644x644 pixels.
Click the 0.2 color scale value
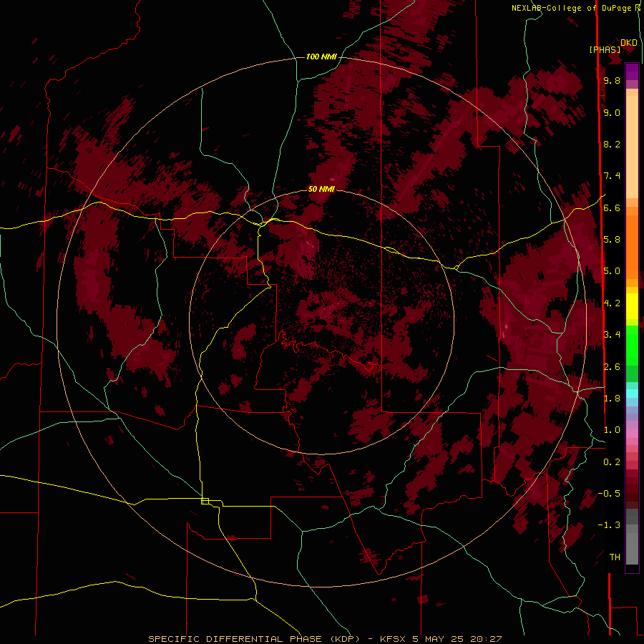point(612,462)
